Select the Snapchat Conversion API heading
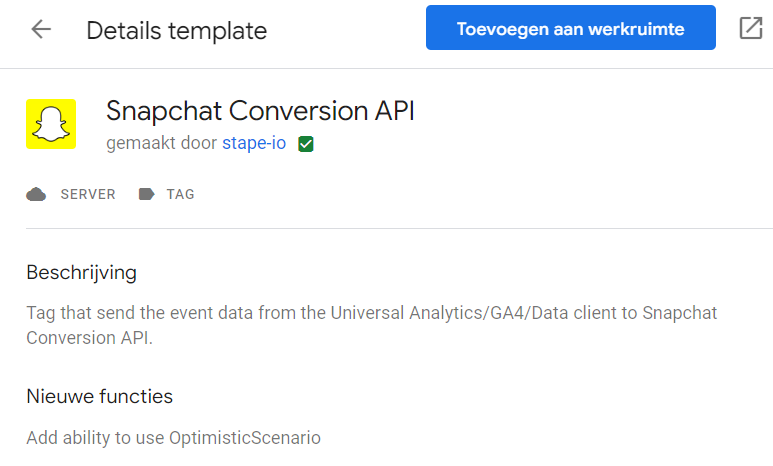The image size is (773, 466). click(x=260, y=111)
